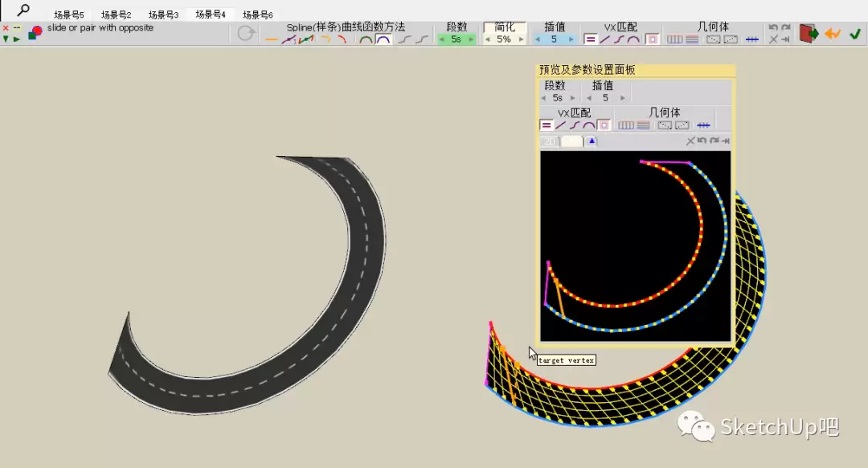Click the green down-arrow toolbar icon
868x468 pixels.
[x=6, y=39]
